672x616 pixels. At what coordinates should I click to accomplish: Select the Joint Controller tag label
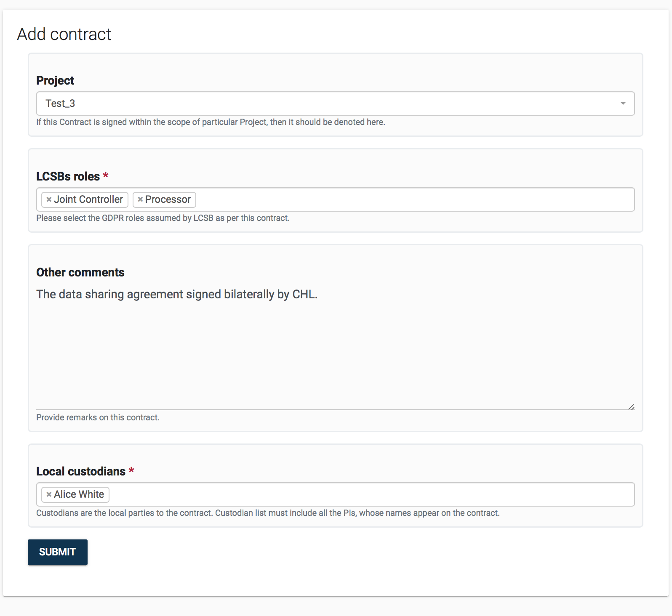point(88,199)
